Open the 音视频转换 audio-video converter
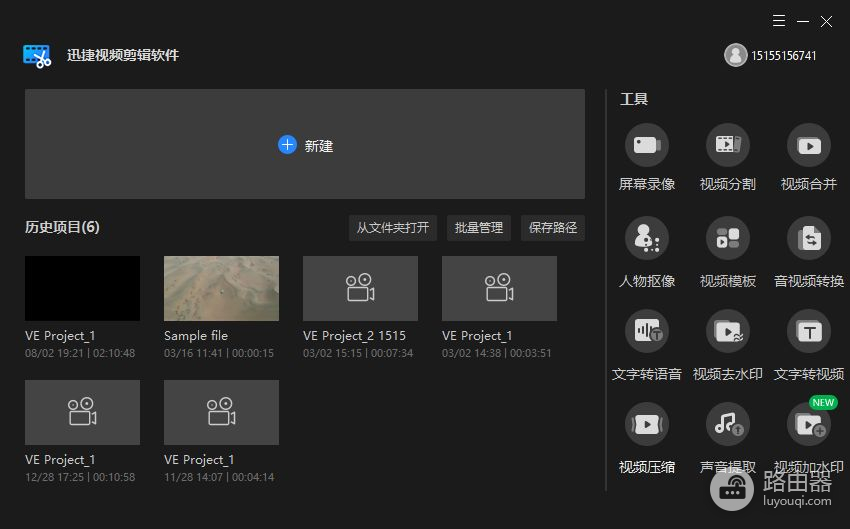 pos(809,238)
